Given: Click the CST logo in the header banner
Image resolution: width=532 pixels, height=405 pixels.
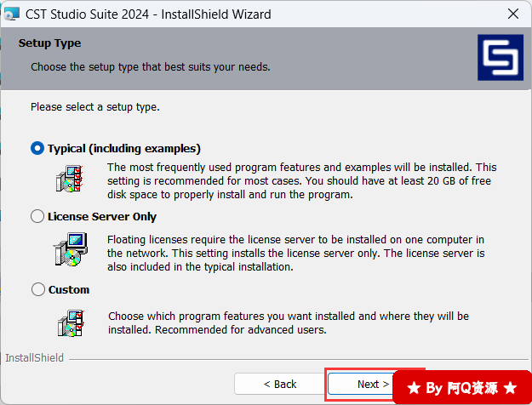Looking at the screenshot, I should [501, 57].
